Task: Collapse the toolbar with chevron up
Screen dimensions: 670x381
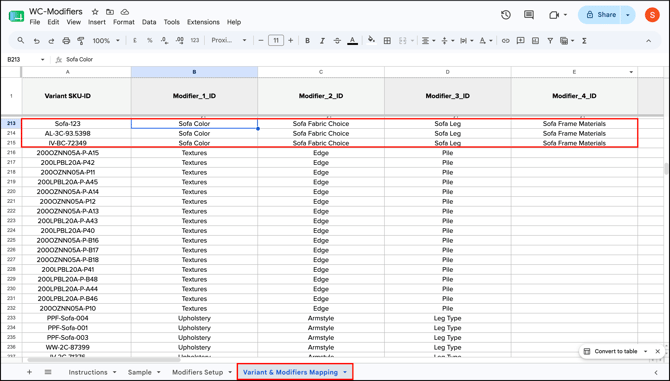Action: click(x=649, y=41)
